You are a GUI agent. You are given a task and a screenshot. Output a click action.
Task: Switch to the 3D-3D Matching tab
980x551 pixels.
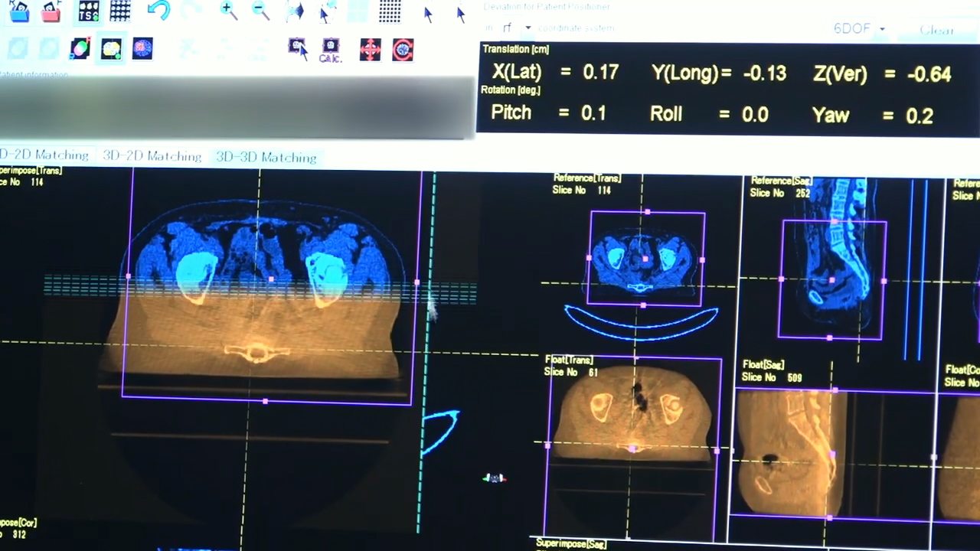tap(266, 158)
